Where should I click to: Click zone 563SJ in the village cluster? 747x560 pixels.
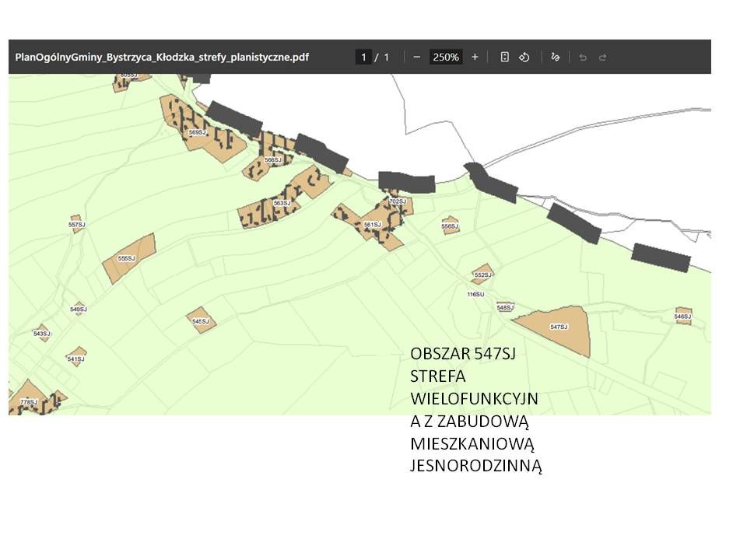tap(281, 201)
